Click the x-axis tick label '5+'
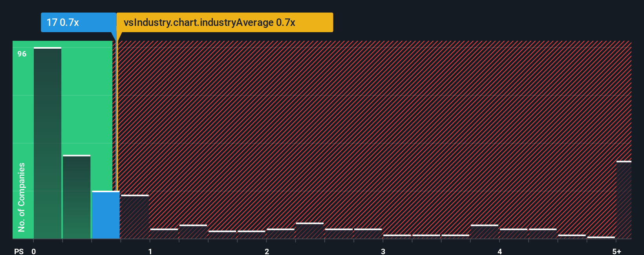The height and width of the screenshot is (255, 644). tap(617, 251)
